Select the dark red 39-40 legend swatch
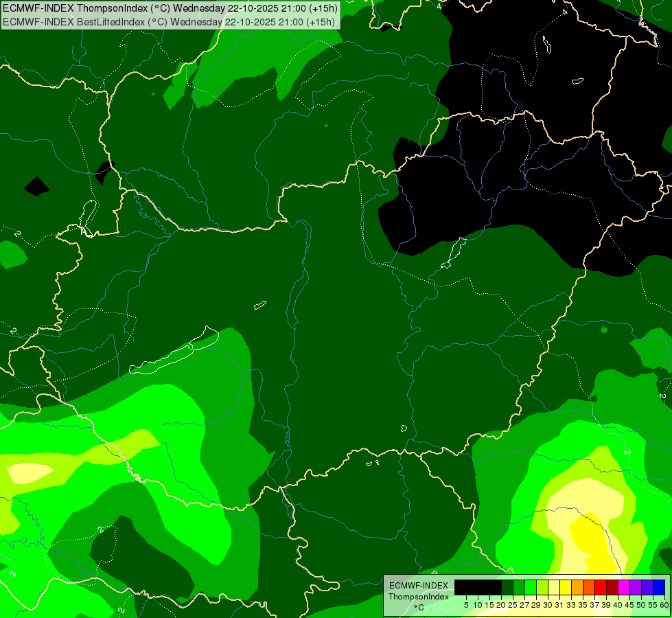 pyautogui.click(x=612, y=587)
